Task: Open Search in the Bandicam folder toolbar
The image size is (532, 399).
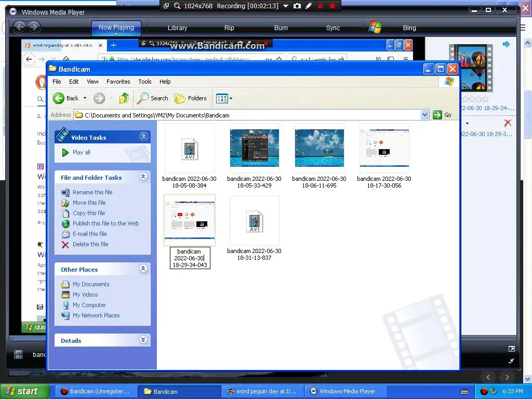Action: [152, 98]
